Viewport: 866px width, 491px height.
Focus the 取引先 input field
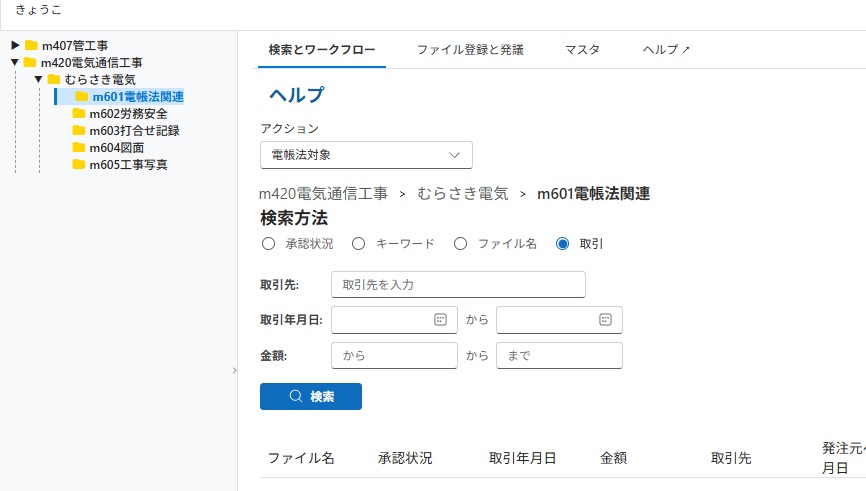click(457, 285)
